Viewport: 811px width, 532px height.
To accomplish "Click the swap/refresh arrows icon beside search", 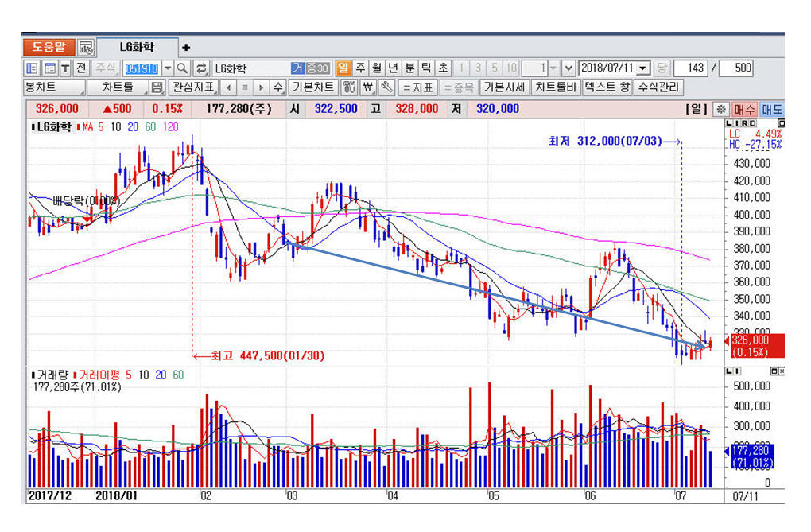I will pos(201,68).
